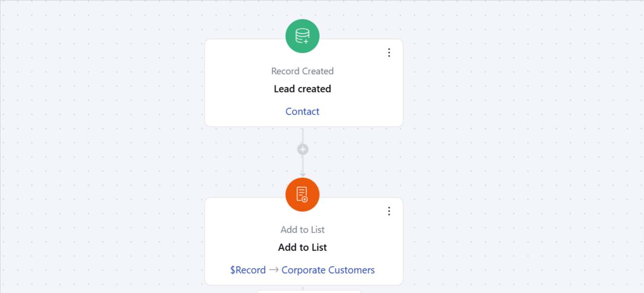Open the Lead created card's three-dot menu
The height and width of the screenshot is (293, 644).
point(389,52)
